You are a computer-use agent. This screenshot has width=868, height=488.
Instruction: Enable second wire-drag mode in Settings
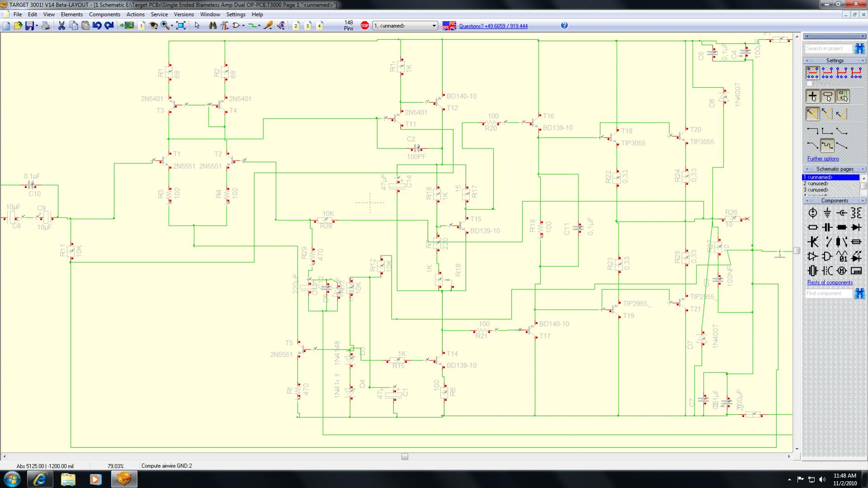coord(827,72)
